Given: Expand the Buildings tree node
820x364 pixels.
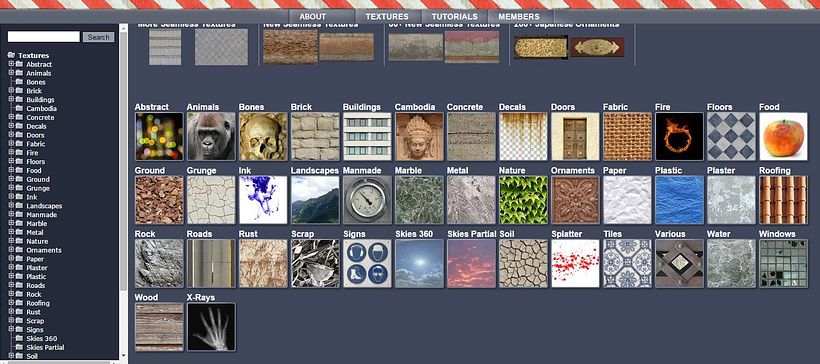Looking at the screenshot, I should pos(11,99).
